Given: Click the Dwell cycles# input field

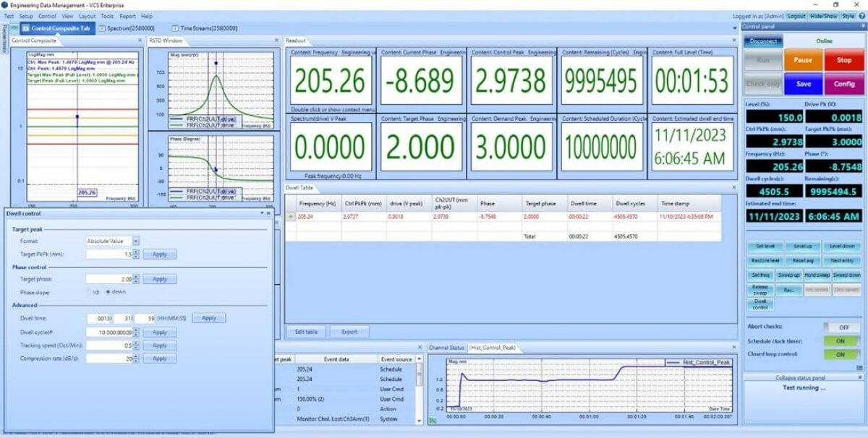Looking at the screenshot, I should coord(110,332).
